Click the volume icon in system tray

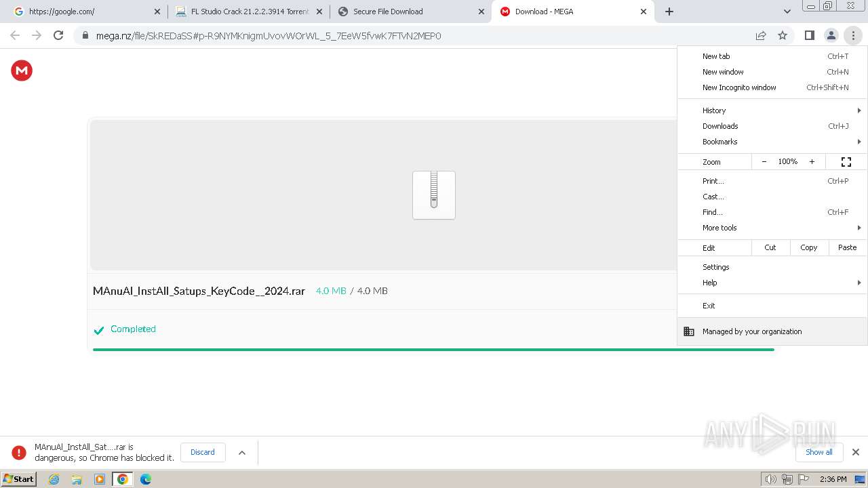(x=770, y=479)
